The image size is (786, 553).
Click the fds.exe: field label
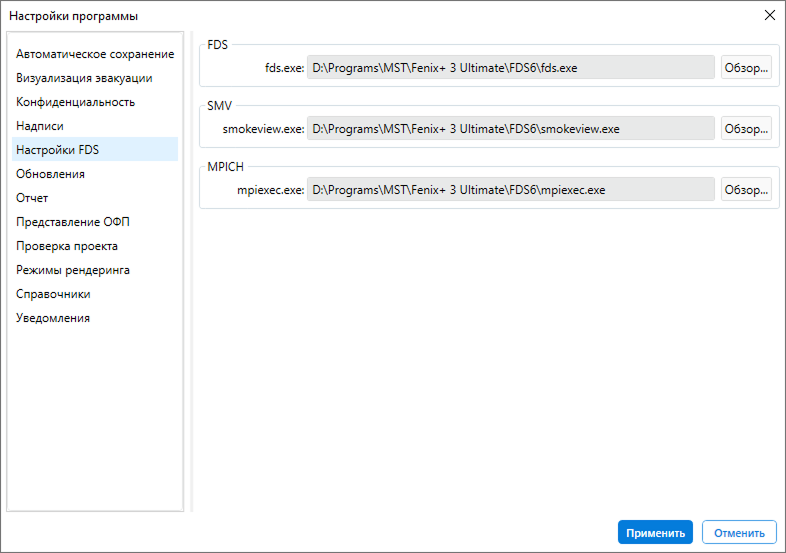(x=284, y=68)
